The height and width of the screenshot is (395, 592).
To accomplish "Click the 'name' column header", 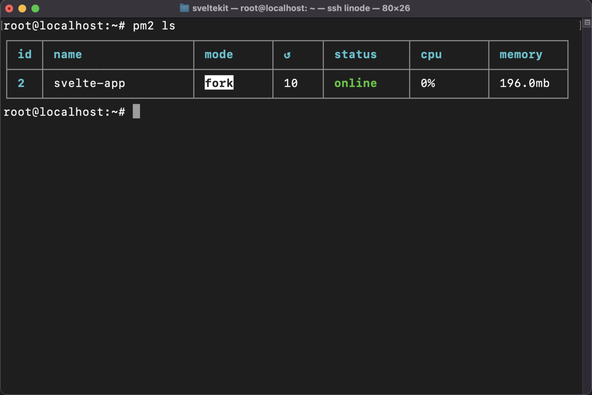I will [68, 55].
